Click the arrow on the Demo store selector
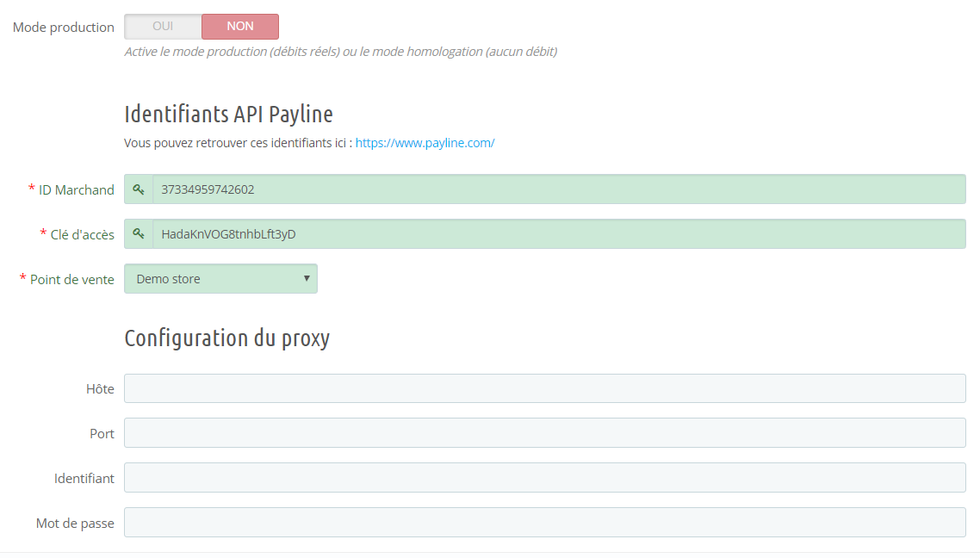This screenshot has width=980, height=558. [307, 279]
